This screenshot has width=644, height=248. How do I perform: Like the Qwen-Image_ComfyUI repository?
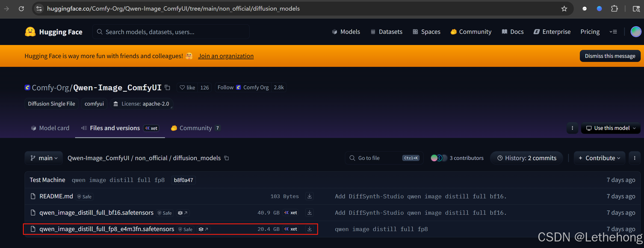point(187,88)
